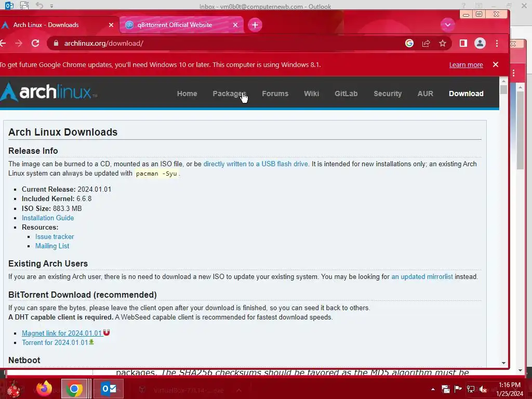The width and height of the screenshot is (532, 399).
Task: Open Outlook from the taskbar
Action: click(x=108, y=389)
